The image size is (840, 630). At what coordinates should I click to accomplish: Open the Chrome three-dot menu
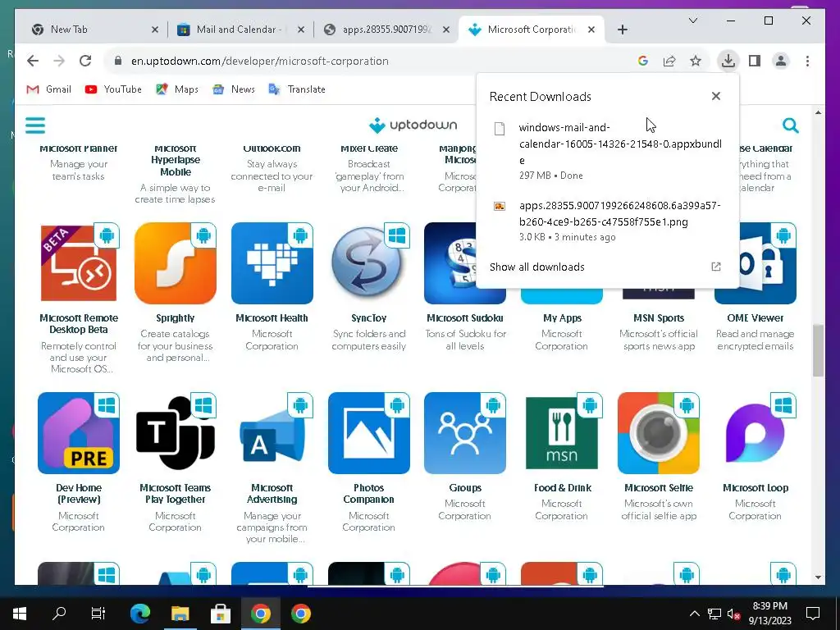click(807, 61)
